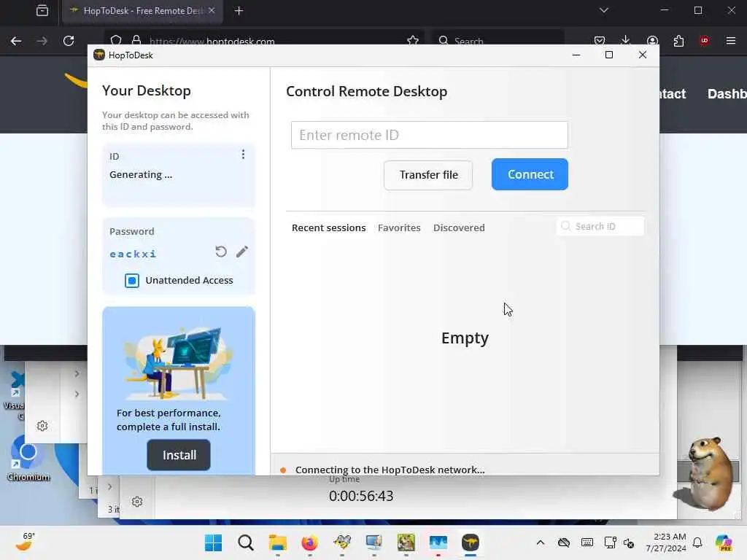Open the notifications bell in the taskbar
Viewport: 747px width, 560px height.
tap(697, 542)
